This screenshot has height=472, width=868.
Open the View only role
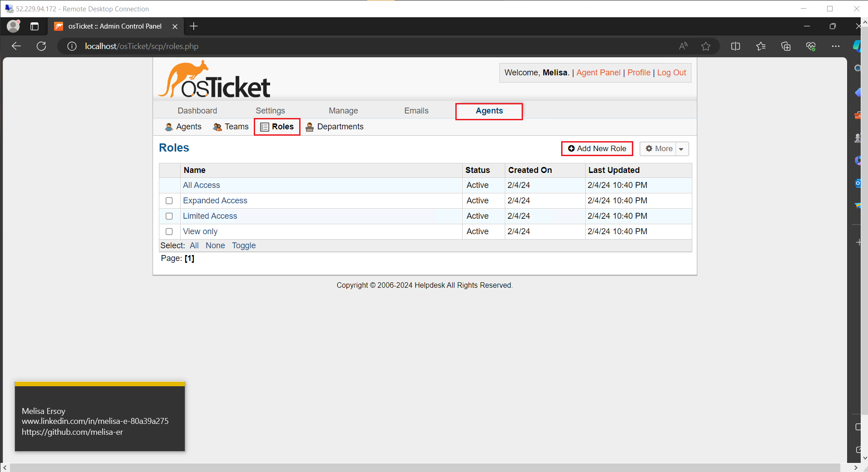[x=200, y=231]
